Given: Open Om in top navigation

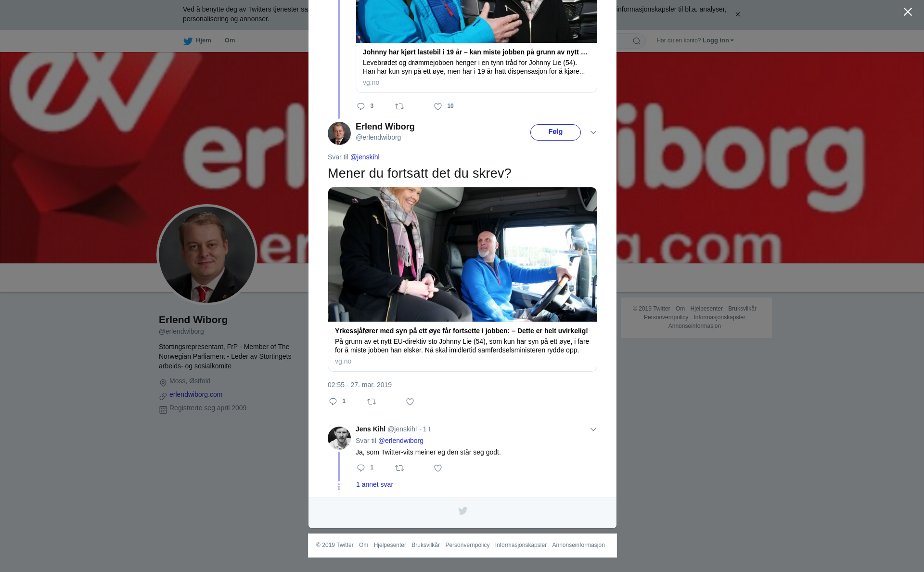Looking at the screenshot, I should pyautogui.click(x=230, y=40).
